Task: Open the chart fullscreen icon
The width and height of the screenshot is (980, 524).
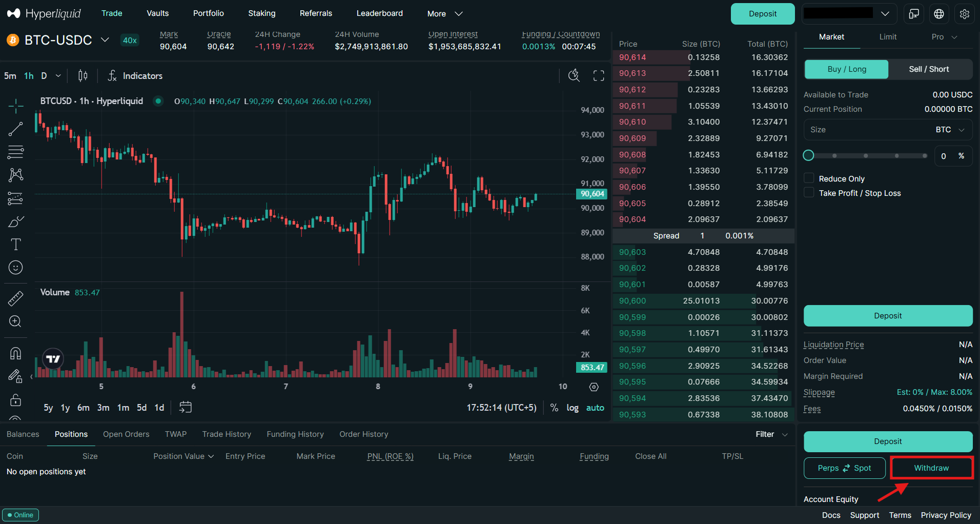Action: pyautogui.click(x=598, y=76)
